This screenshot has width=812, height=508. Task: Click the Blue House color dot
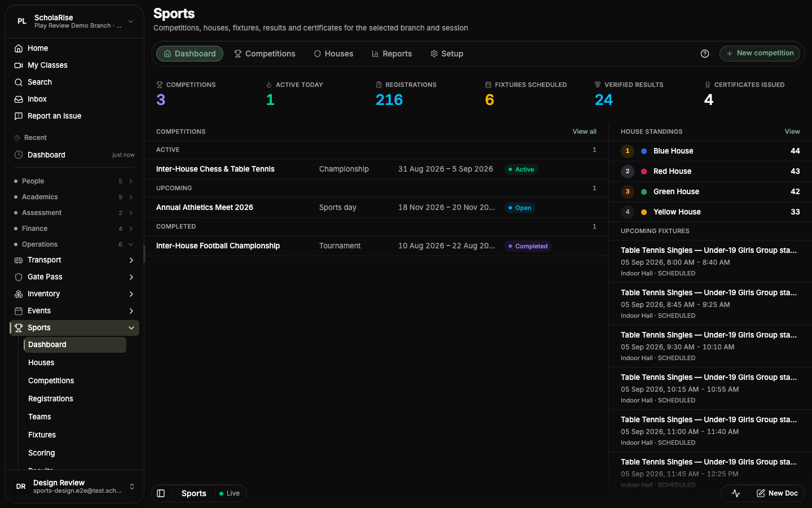(644, 151)
